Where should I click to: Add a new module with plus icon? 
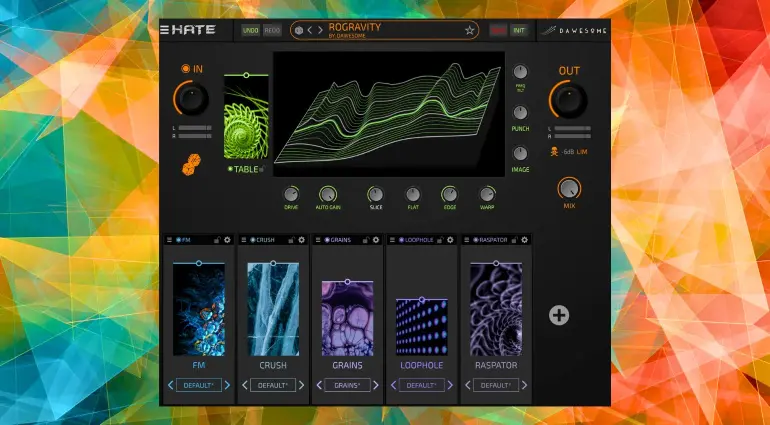coord(559,315)
